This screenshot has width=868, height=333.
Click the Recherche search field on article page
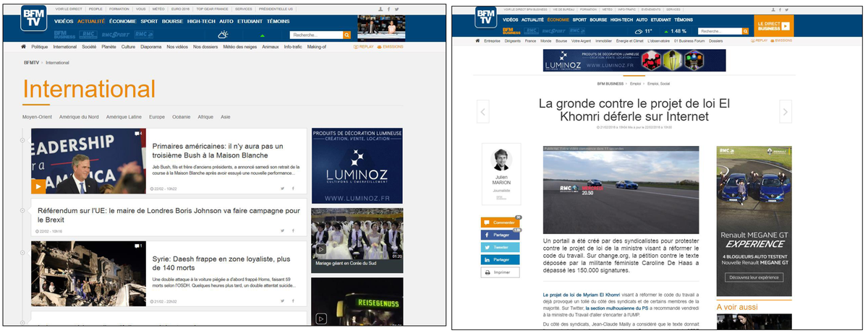point(720,31)
